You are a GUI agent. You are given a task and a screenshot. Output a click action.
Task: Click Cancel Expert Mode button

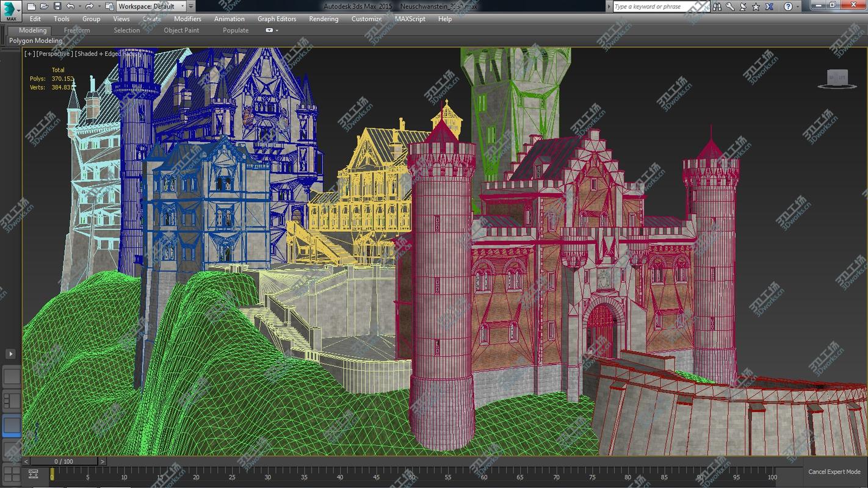(834, 472)
